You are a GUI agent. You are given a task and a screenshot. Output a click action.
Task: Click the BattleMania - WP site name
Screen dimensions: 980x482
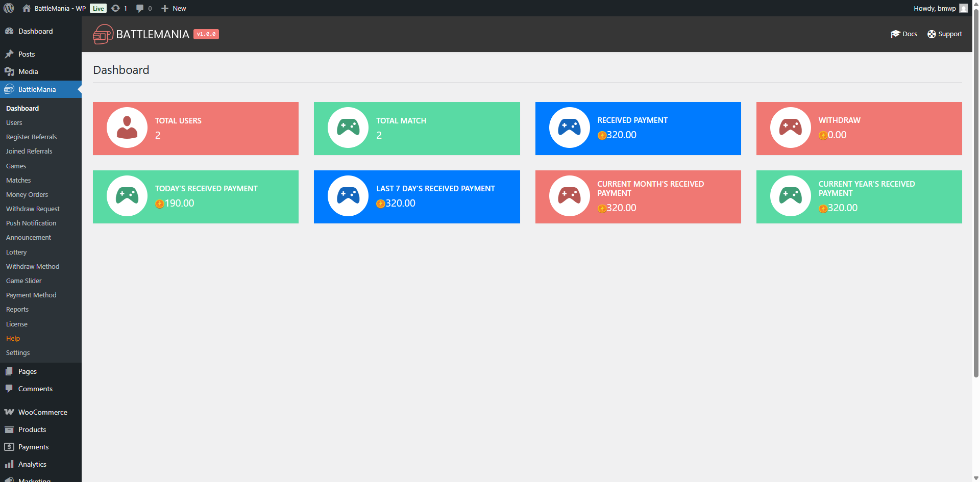(x=60, y=8)
